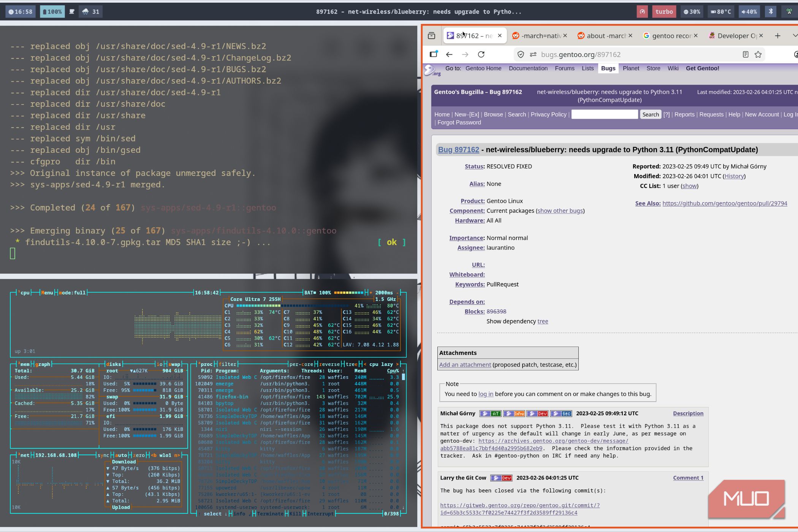Open the History link next to Modified
This screenshot has width=798, height=532.
(734, 176)
